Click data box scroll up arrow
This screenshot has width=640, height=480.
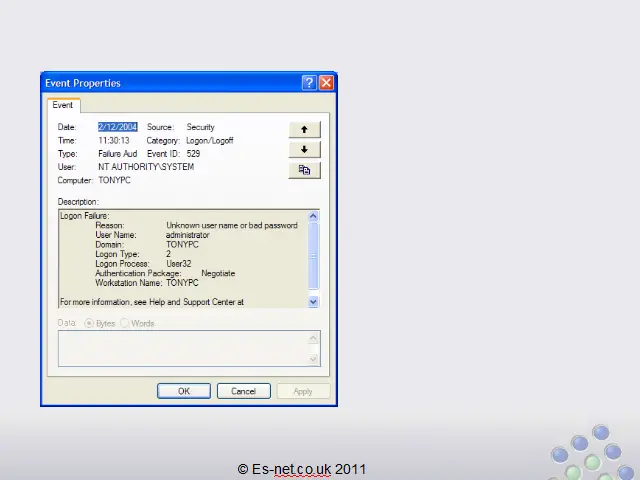(x=313, y=338)
